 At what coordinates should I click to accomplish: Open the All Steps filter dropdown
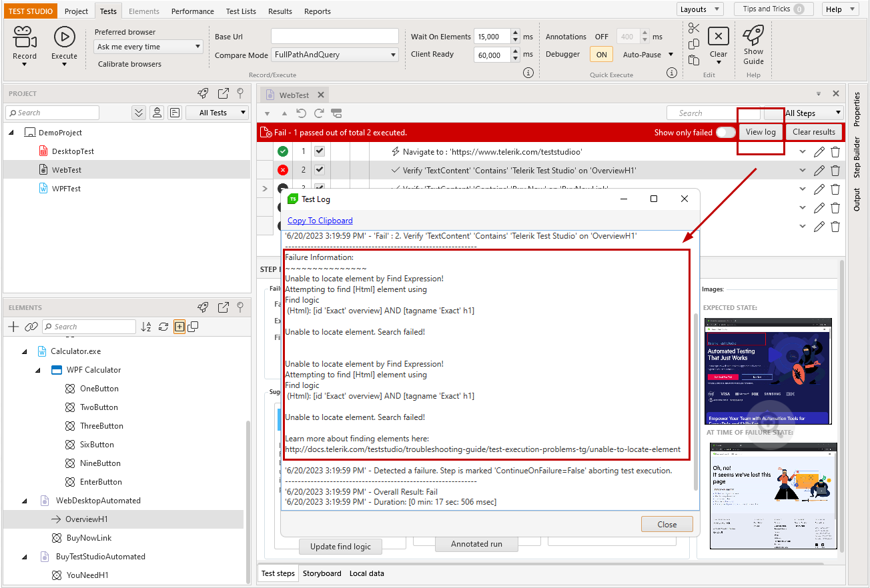[804, 113]
